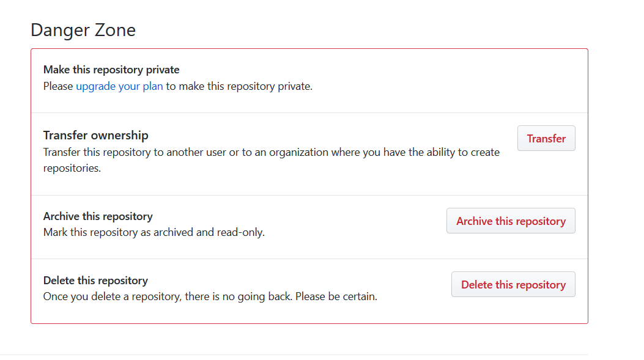Click the bold Archive this repository title
This screenshot has width=644, height=360.
click(x=98, y=216)
